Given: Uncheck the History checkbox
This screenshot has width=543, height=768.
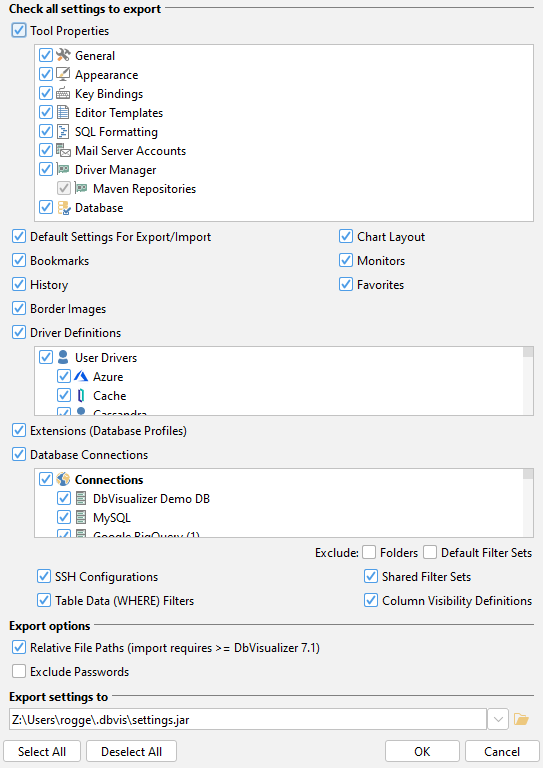Looking at the screenshot, I should [19, 285].
